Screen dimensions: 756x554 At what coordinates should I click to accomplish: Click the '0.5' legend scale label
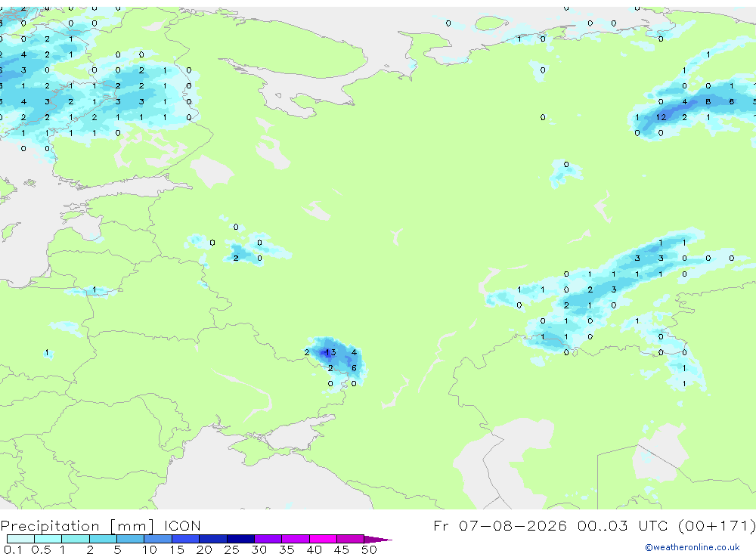pos(41,549)
